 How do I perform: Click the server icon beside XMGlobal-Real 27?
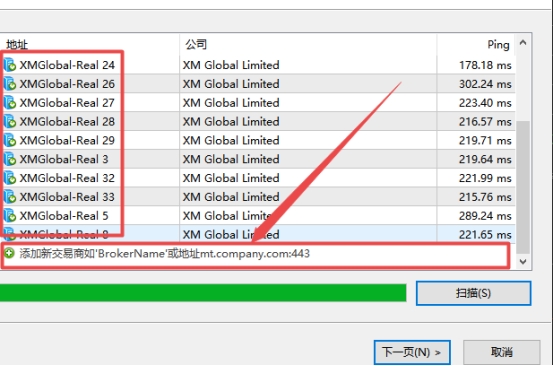(x=10, y=103)
